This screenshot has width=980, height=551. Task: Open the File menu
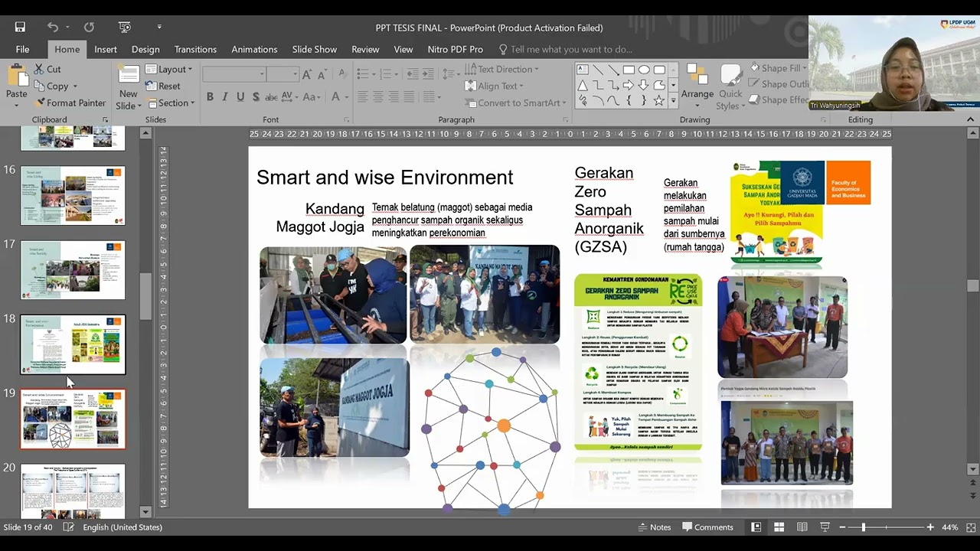tap(22, 49)
